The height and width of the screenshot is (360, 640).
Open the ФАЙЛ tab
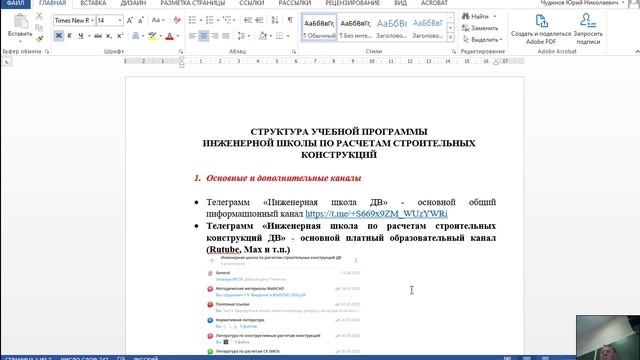pyautogui.click(x=15, y=3)
